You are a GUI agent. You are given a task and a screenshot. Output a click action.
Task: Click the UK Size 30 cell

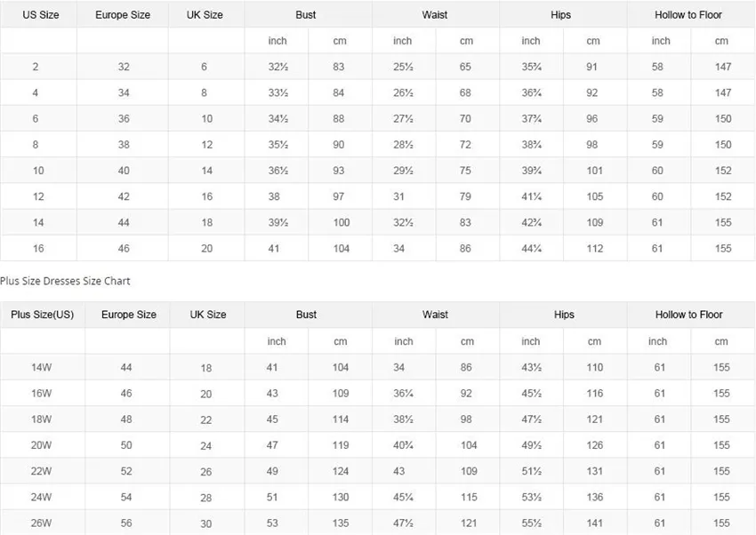205,523
